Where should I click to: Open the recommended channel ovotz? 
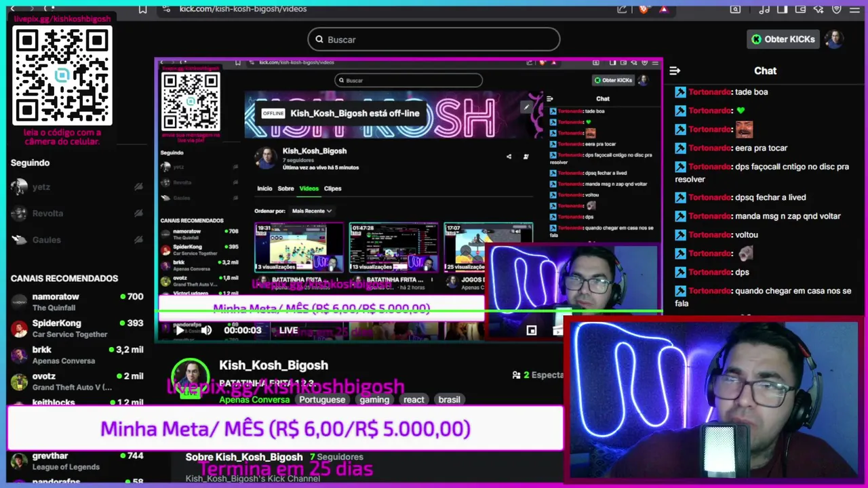click(x=78, y=381)
